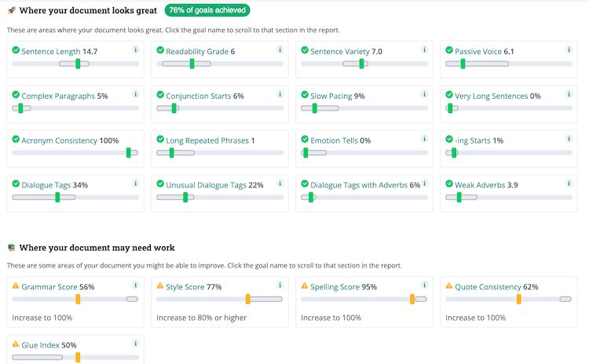Show info for Grammar Score card
589x364 pixels.
tap(136, 286)
